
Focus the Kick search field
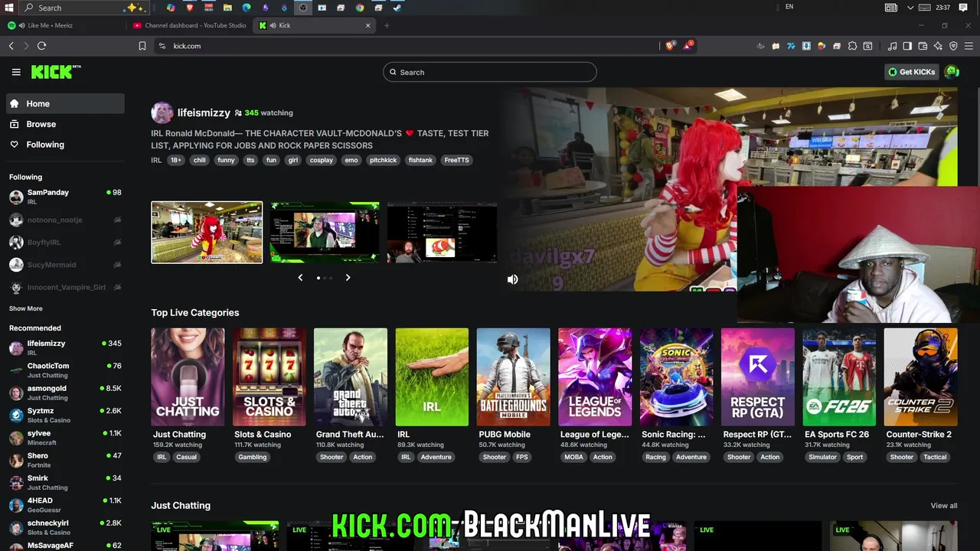pyautogui.click(x=490, y=72)
